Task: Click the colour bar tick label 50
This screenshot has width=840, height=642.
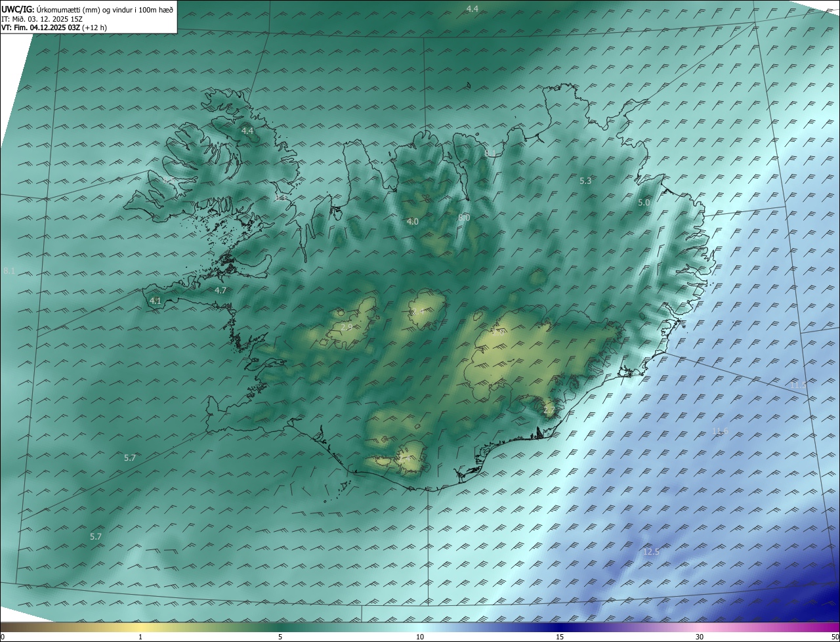Action: (x=835, y=637)
